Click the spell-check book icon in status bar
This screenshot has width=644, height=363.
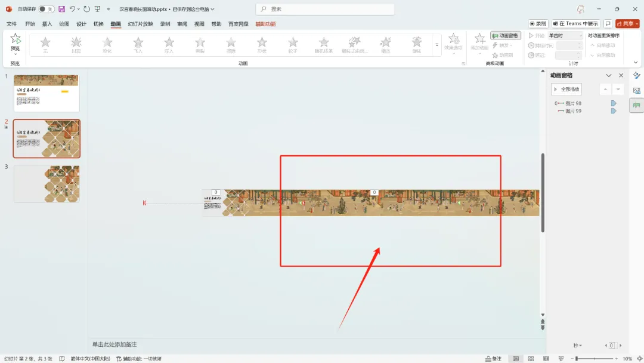click(61, 358)
